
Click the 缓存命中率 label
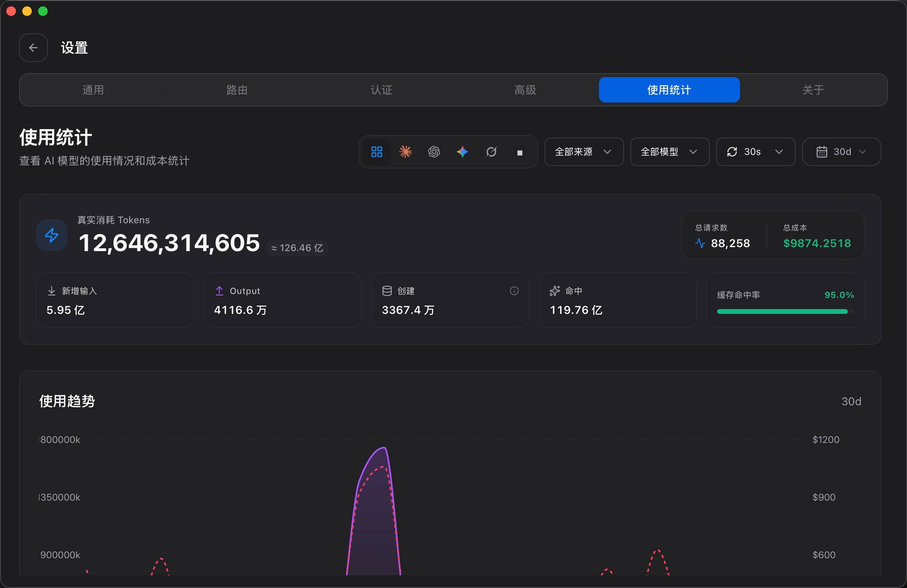tap(738, 295)
